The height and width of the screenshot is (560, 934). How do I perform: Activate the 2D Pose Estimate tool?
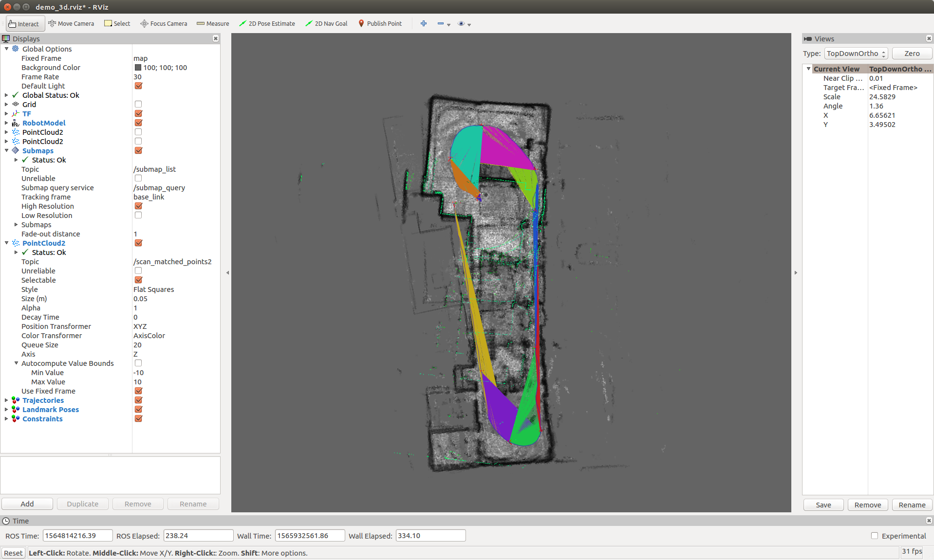click(267, 23)
